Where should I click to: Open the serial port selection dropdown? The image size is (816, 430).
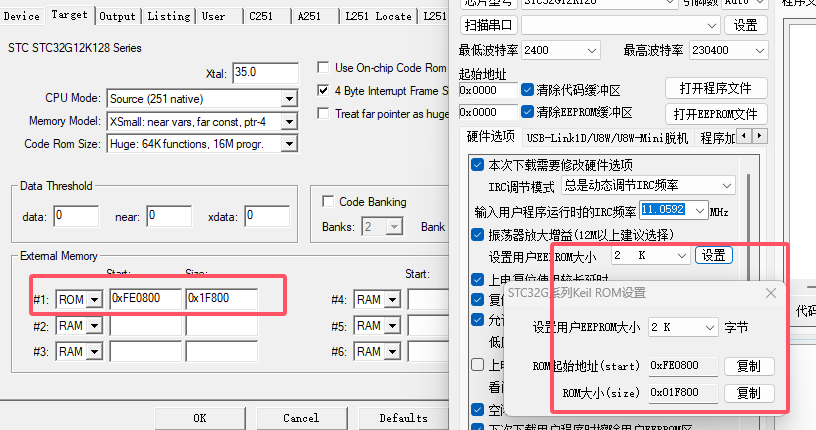click(x=621, y=25)
